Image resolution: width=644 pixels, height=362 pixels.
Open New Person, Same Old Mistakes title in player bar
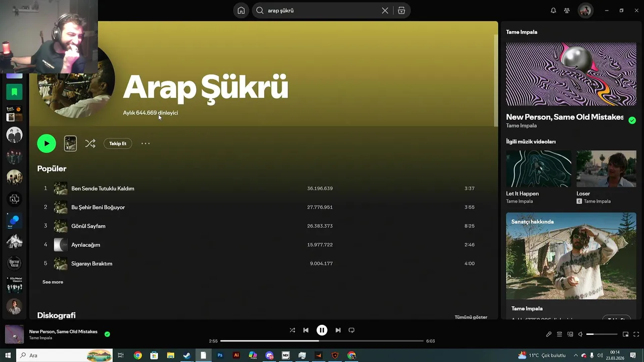tap(63, 331)
